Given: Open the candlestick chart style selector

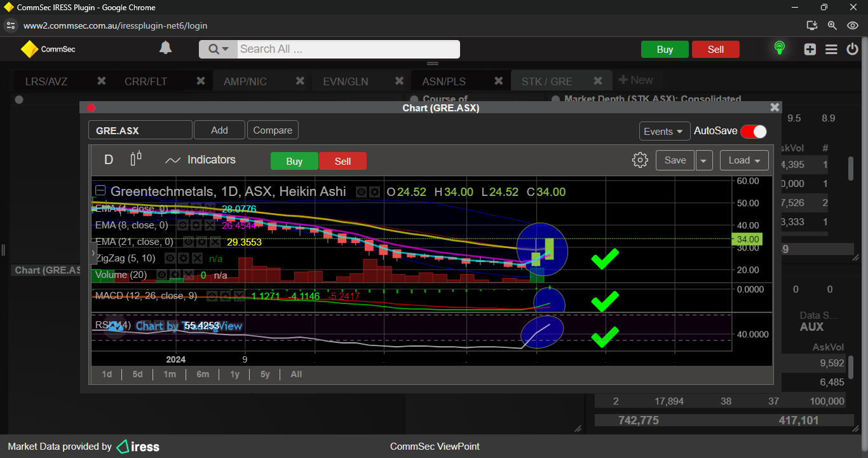Looking at the screenshot, I should point(136,159).
